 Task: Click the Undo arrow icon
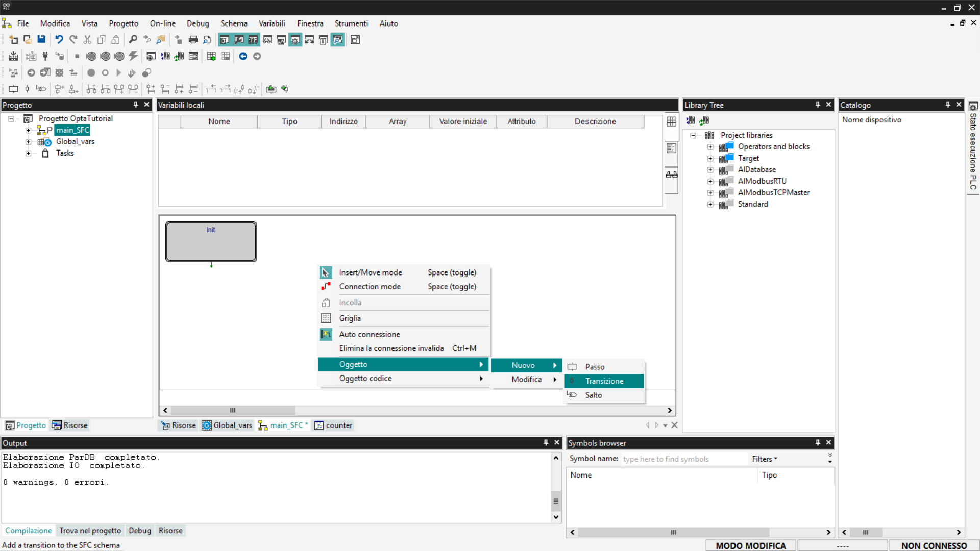(x=59, y=39)
